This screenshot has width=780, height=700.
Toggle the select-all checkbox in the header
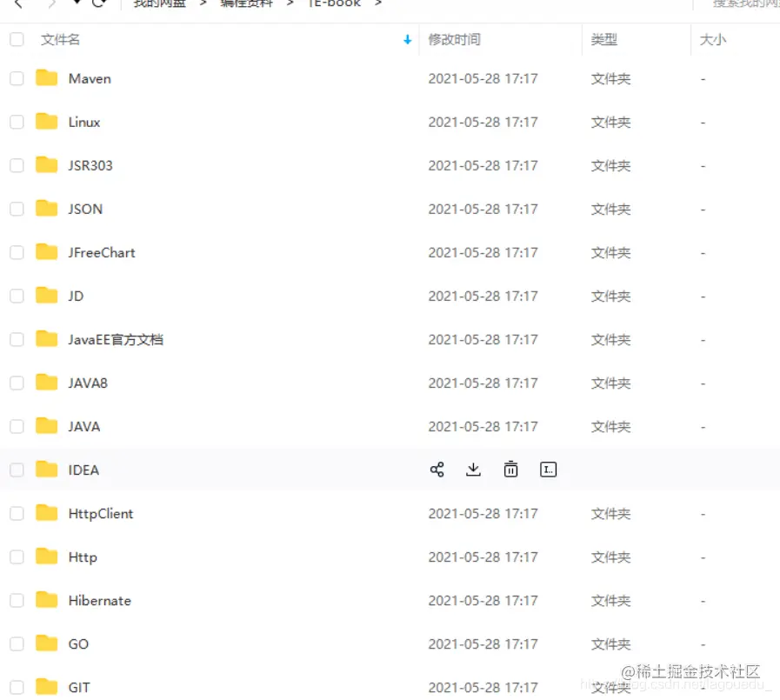15,39
